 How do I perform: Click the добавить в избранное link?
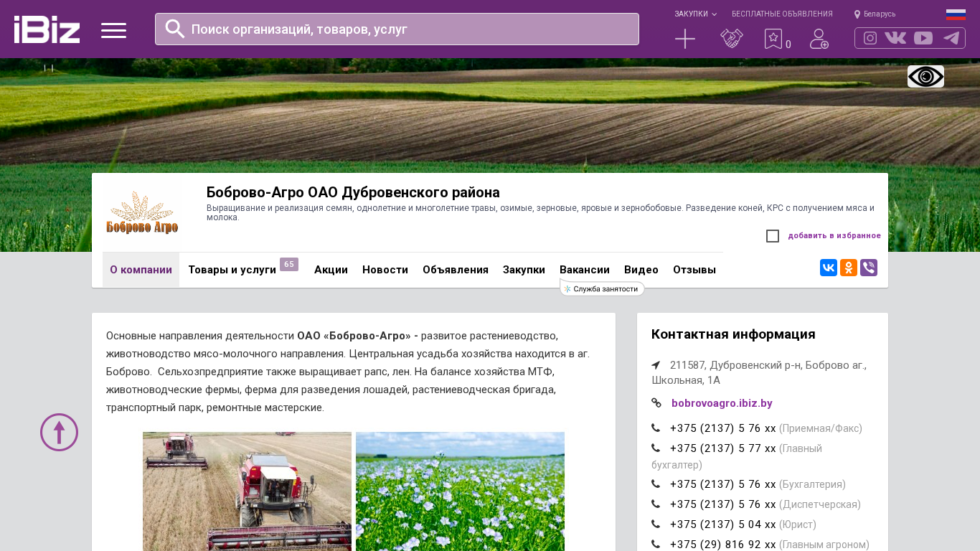[x=834, y=236]
